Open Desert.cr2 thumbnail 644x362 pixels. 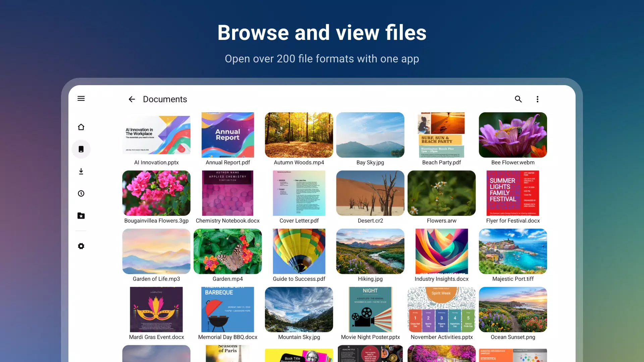pyautogui.click(x=370, y=193)
